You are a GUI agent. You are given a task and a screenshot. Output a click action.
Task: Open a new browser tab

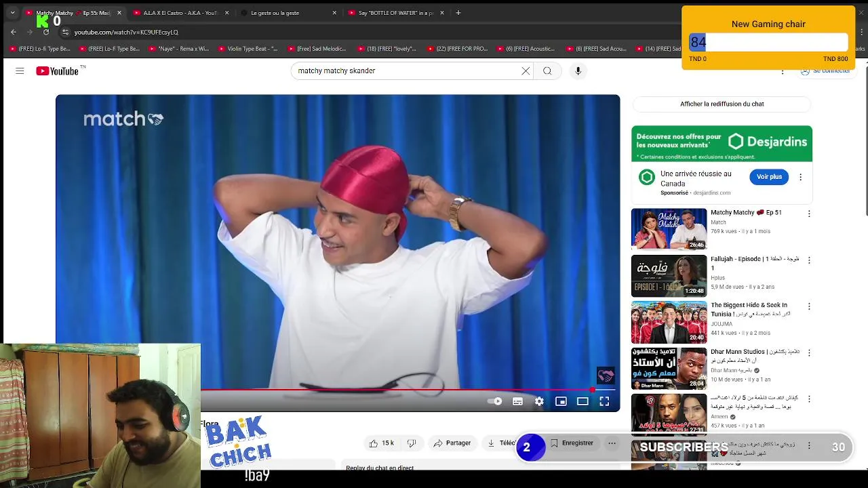[x=458, y=13]
